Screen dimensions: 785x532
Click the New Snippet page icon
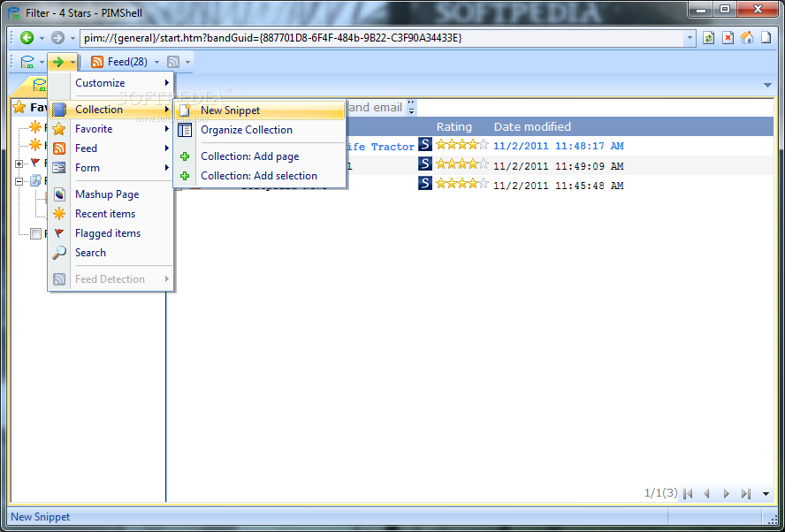pyautogui.click(x=185, y=110)
